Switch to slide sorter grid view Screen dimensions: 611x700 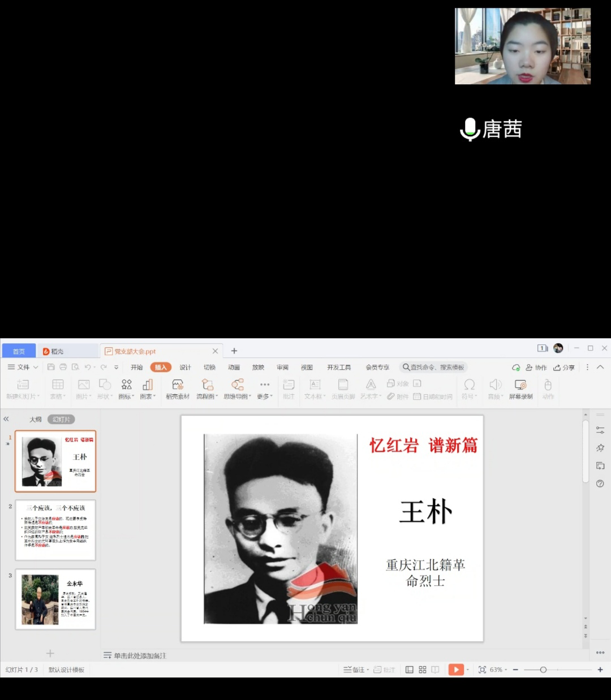click(423, 669)
